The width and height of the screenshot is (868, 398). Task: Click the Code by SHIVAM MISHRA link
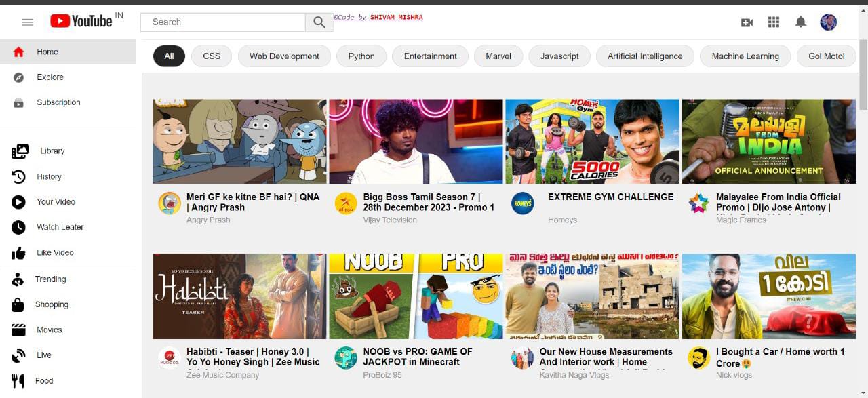pos(378,16)
